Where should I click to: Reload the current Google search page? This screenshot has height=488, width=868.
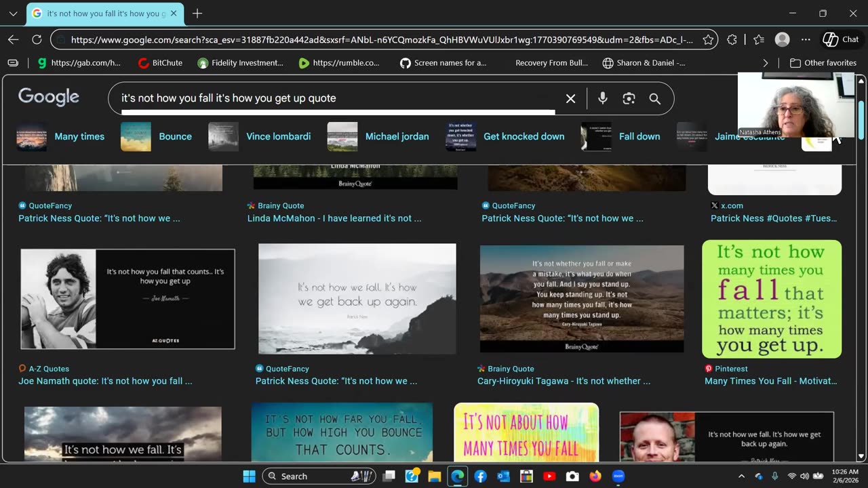(x=37, y=39)
